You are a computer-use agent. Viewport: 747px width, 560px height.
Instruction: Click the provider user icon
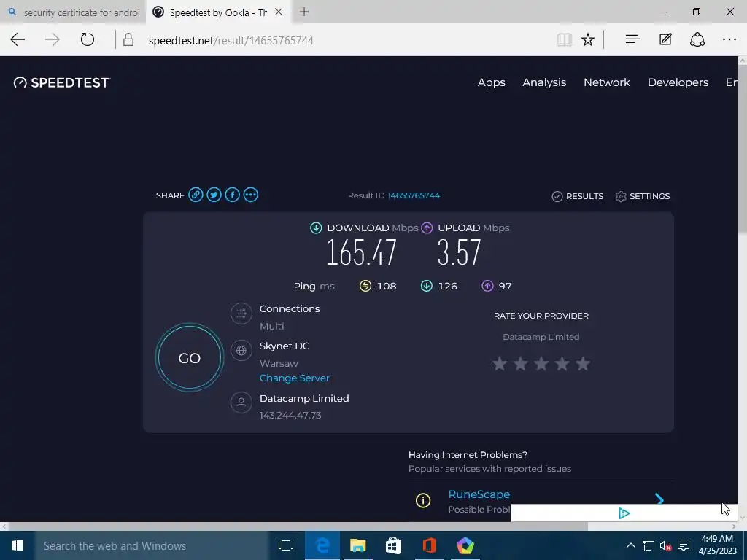click(241, 402)
